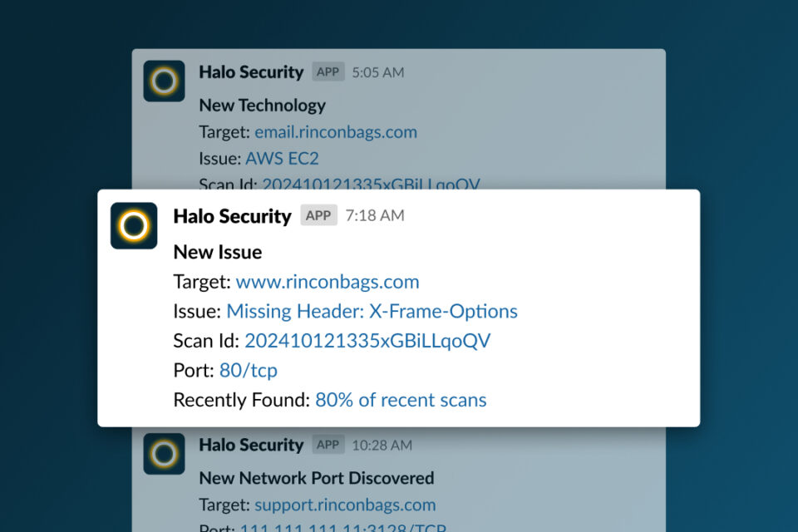Click the Halo Security avatar on the New Network Port message
798x532 pixels.
[x=164, y=446]
